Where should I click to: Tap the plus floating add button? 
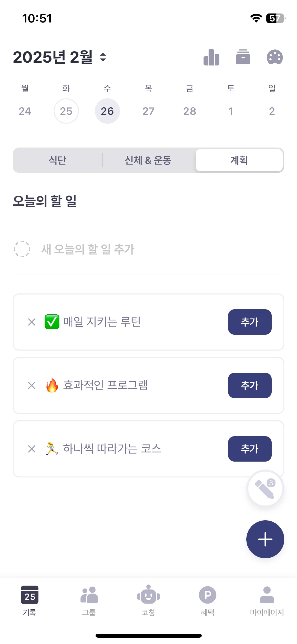265,539
